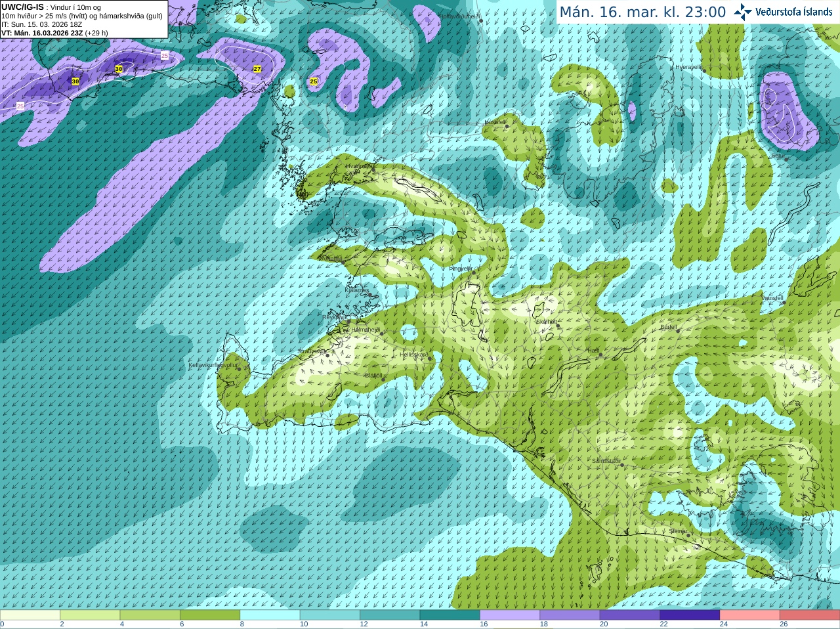Image resolution: width=840 pixels, height=629 pixels.
Task: Click the 20–22 m/s violet legend swatch
Action: (x=630, y=615)
